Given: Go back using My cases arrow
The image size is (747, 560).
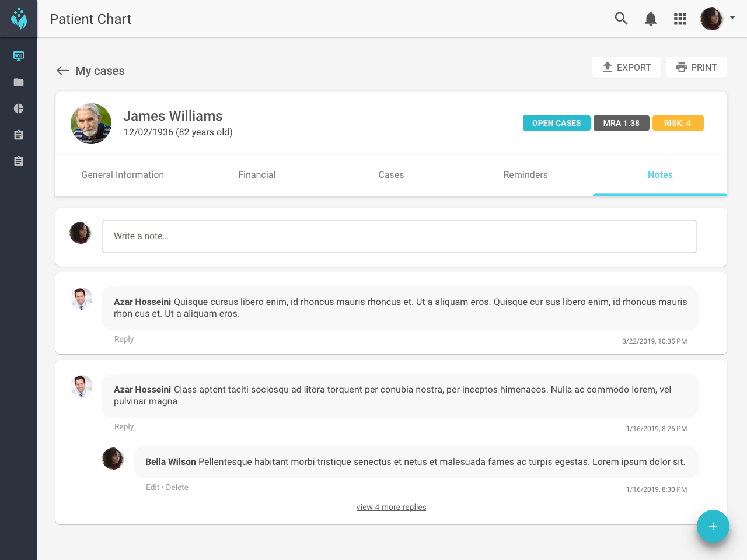Looking at the screenshot, I should pyautogui.click(x=63, y=71).
